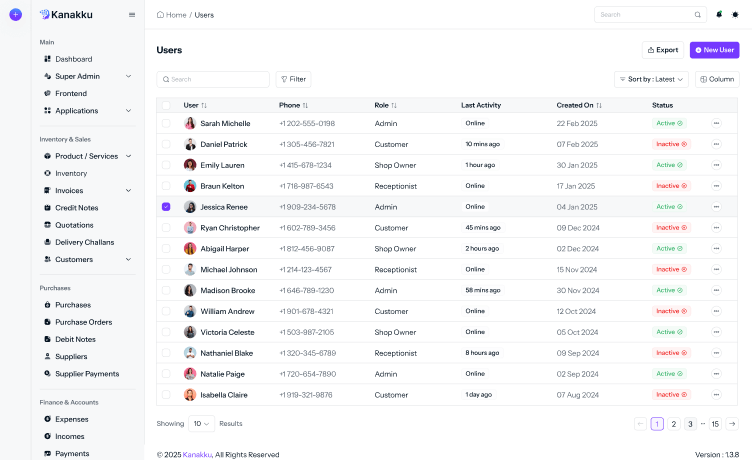Screen dimensions: 752x460
Task: Click Kanakku link in footer
Action: coord(197,455)
